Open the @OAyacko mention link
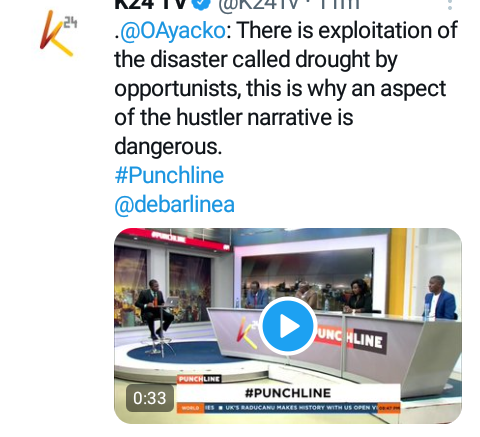This screenshot has height=437, width=480. [x=172, y=31]
